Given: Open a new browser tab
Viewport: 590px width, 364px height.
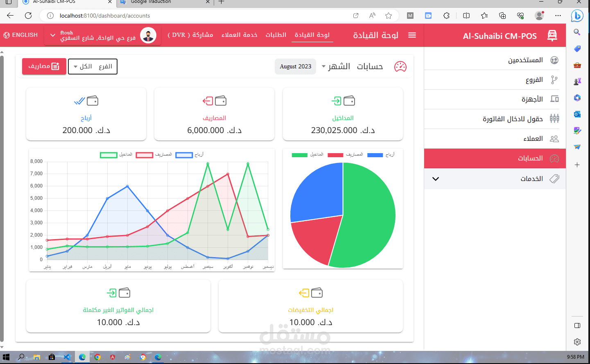Looking at the screenshot, I should coord(221,2).
